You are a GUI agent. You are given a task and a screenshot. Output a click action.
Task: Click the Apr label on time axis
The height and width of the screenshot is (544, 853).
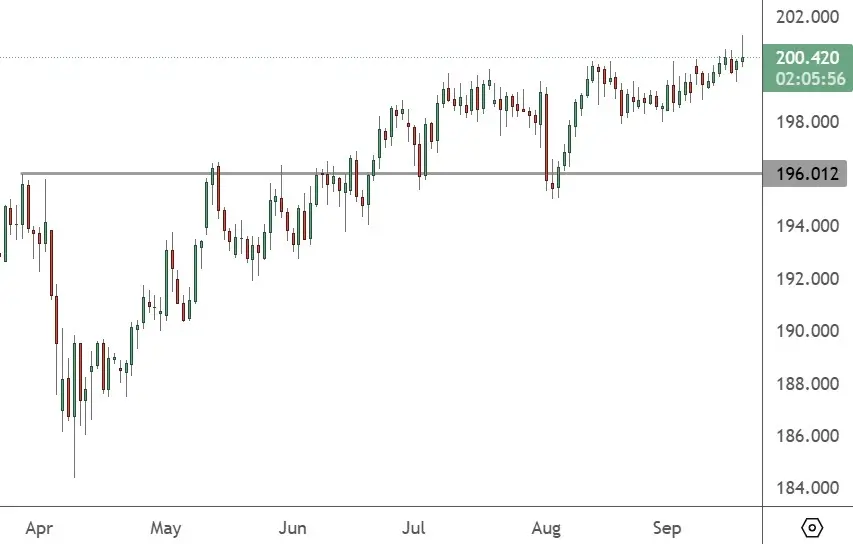tap(38, 526)
